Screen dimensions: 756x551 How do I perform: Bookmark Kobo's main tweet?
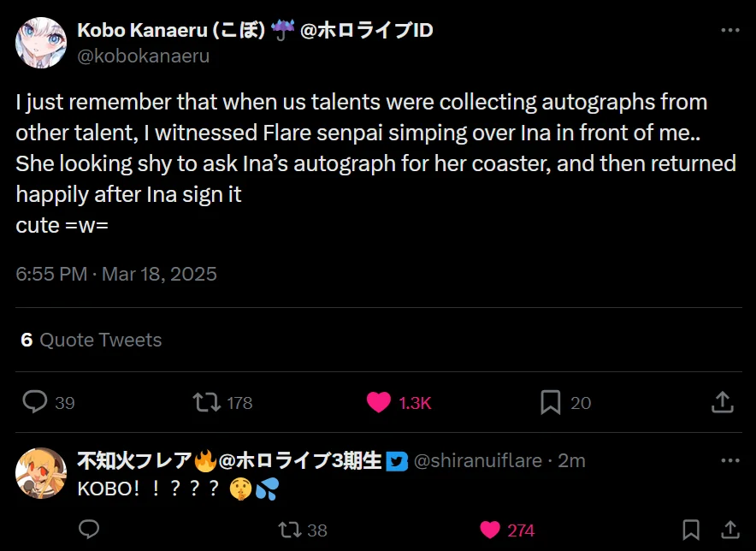tap(550, 401)
